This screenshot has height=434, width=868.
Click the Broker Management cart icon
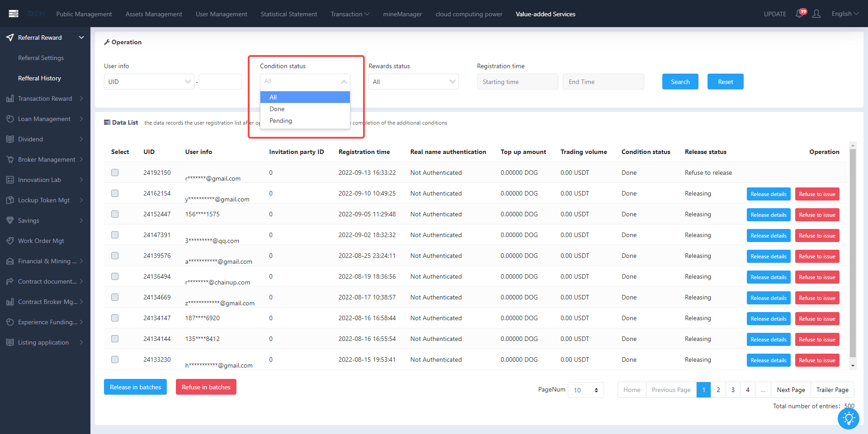10,159
